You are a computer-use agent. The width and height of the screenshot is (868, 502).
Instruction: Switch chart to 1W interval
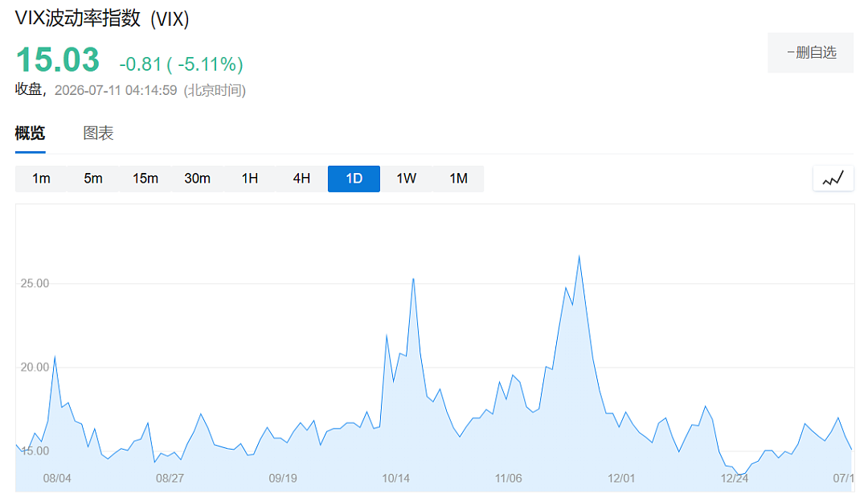pyautogui.click(x=407, y=179)
